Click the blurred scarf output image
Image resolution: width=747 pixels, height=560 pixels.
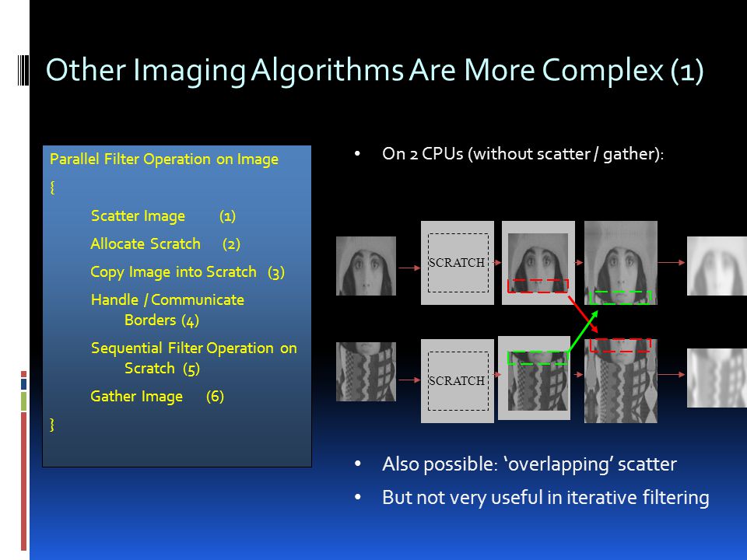click(717, 378)
